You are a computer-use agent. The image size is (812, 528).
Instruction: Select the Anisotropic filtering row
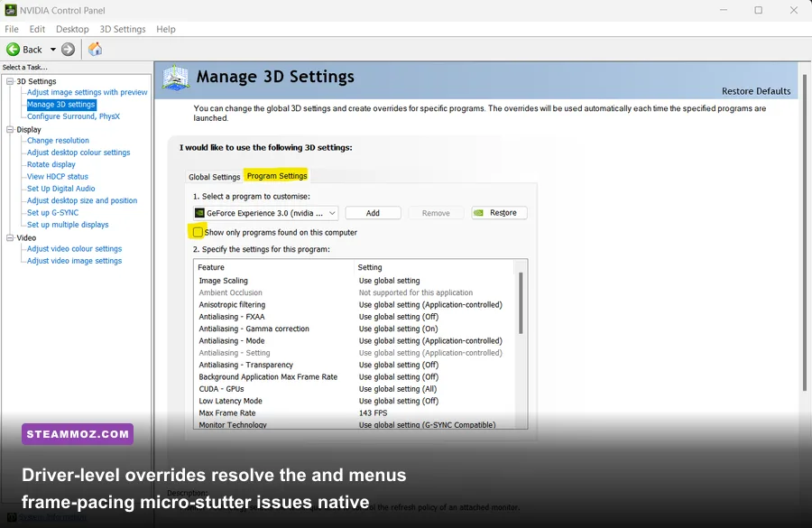point(355,305)
